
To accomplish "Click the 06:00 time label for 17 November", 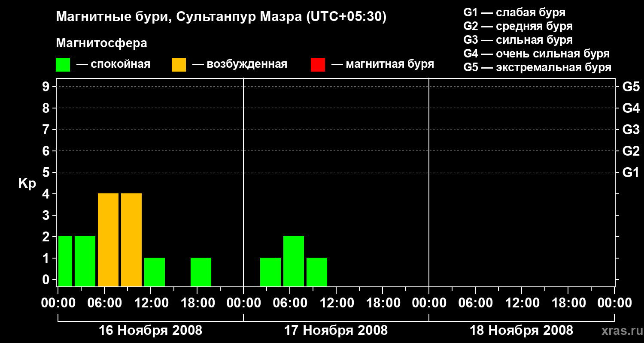I will [x=290, y=303].
